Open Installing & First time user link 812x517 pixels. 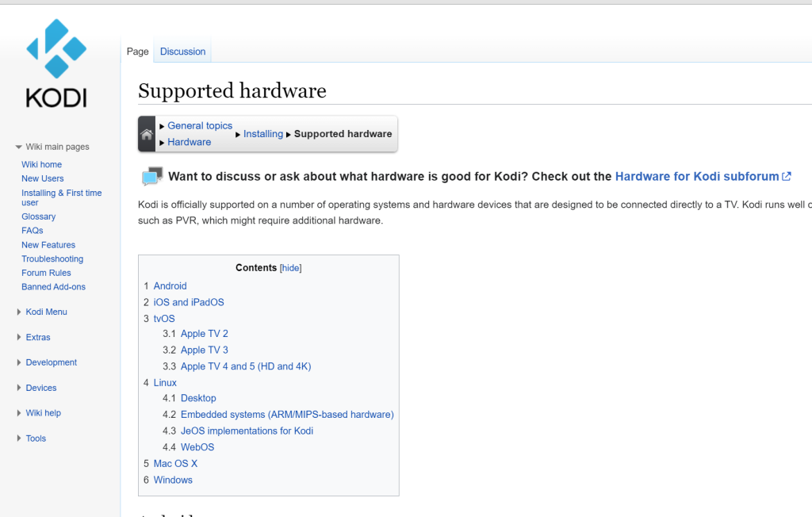(x=62, y=197)
